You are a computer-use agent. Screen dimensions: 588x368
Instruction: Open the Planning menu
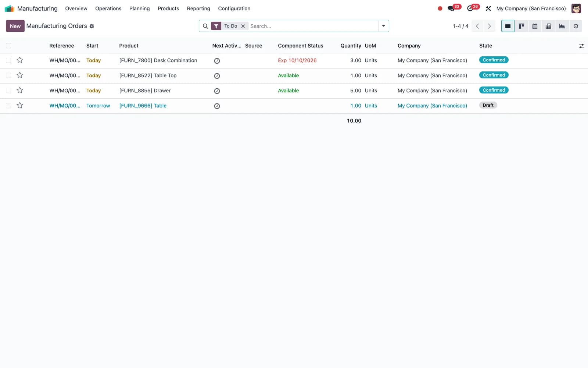139,8
